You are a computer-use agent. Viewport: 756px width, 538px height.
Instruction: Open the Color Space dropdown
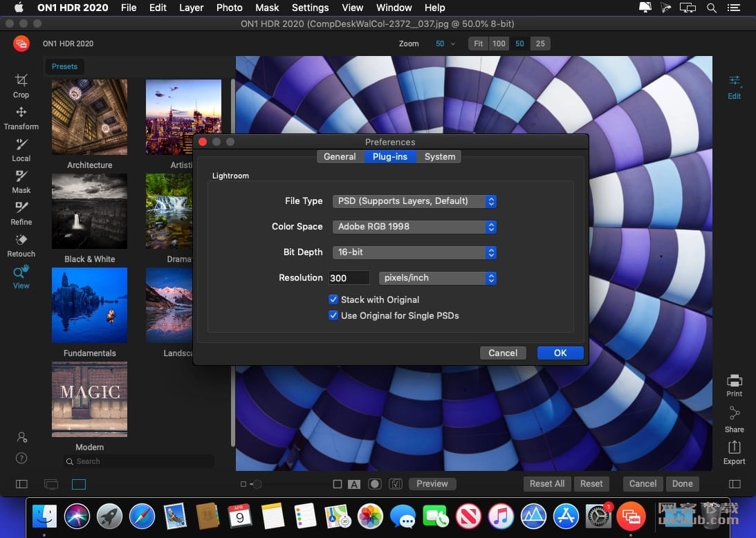pyautogui.click(x=414, y=227)
